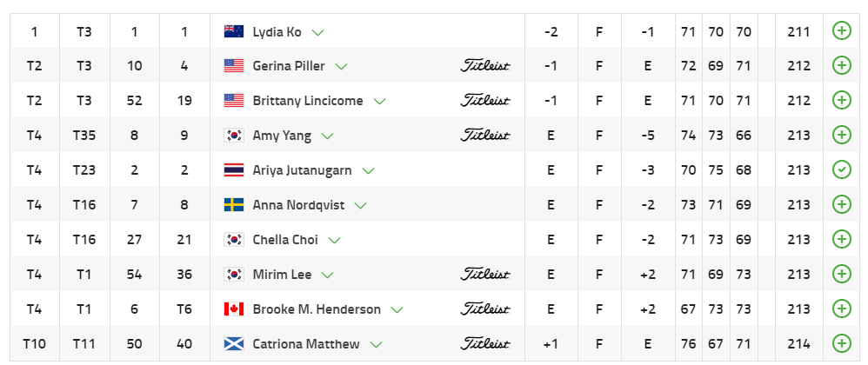Image resolution: width=868 pixels, height=365 pixels.
Task: Toggle plus favorite for Catriona Matthew
Action: [841, 344]
